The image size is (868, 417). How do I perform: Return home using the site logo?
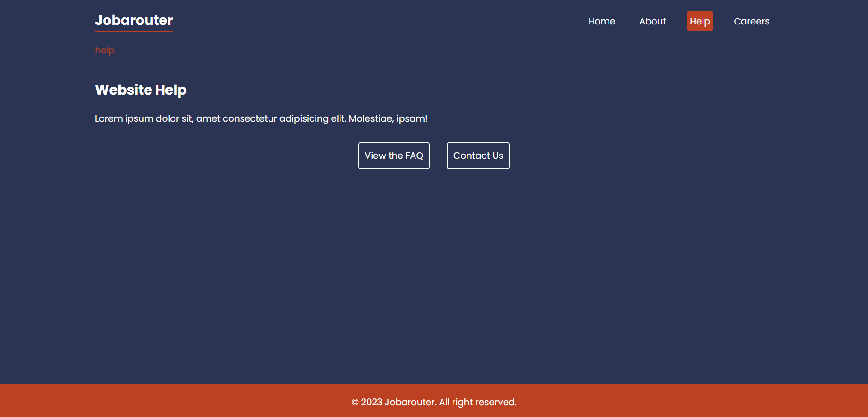coord(133,20)
